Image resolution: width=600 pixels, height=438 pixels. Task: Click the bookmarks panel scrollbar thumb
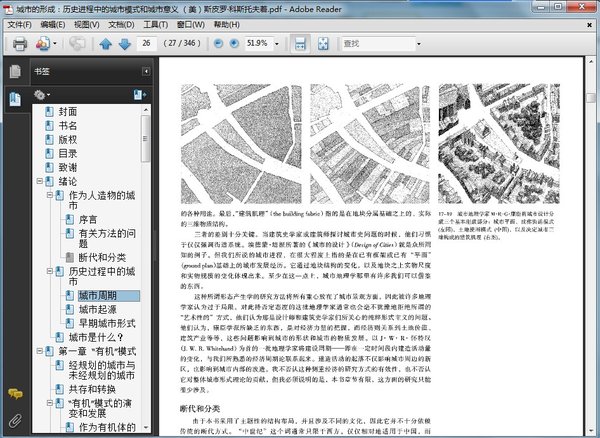[x=145, y=138]
